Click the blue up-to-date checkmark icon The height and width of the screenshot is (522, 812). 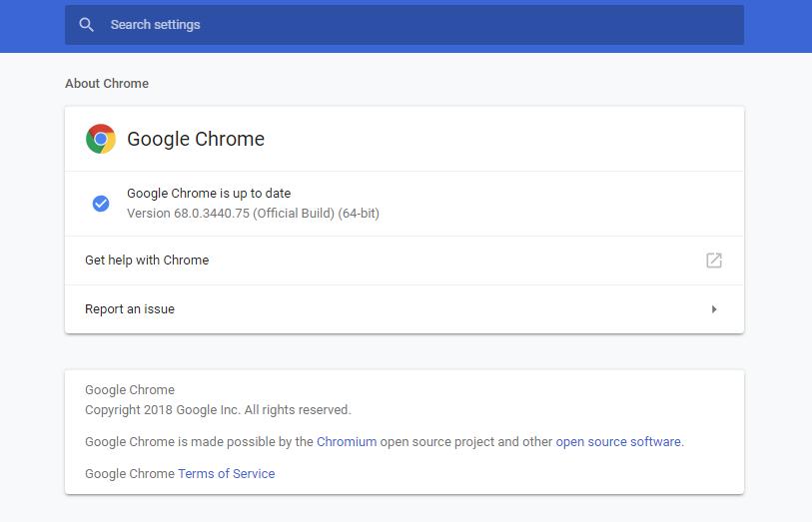click(101, 204)
